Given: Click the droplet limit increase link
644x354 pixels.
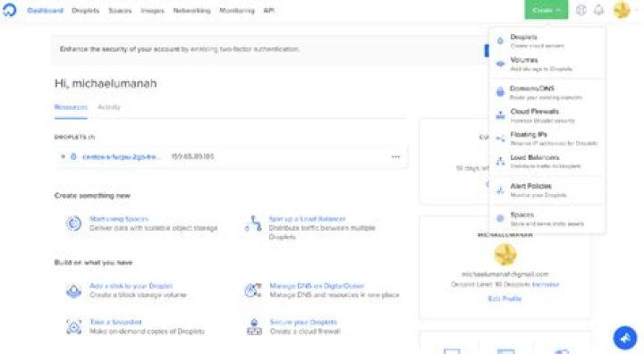Looking at the screenshot, I should click(x=546, y=284).
